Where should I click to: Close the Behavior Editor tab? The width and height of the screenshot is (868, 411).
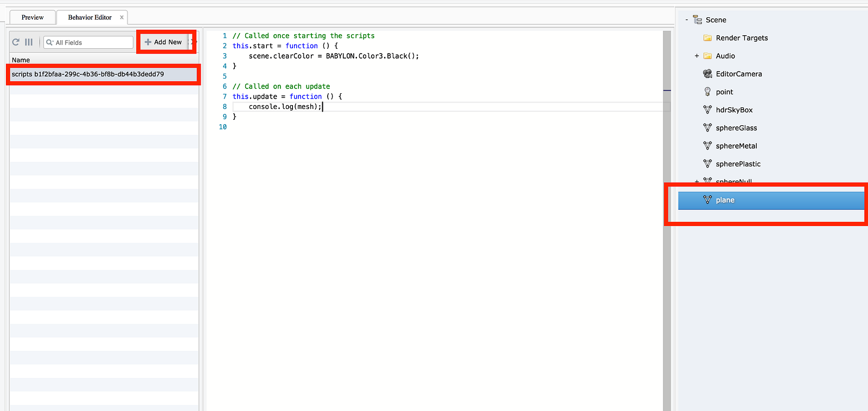pos(122,17)
